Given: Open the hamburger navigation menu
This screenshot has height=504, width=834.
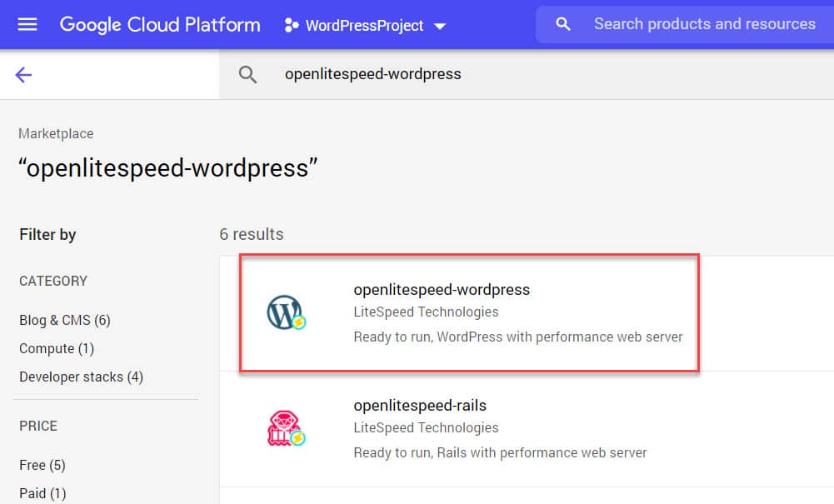Looking at the screenshot, I should pyautogui.click(x=27, y=24).
